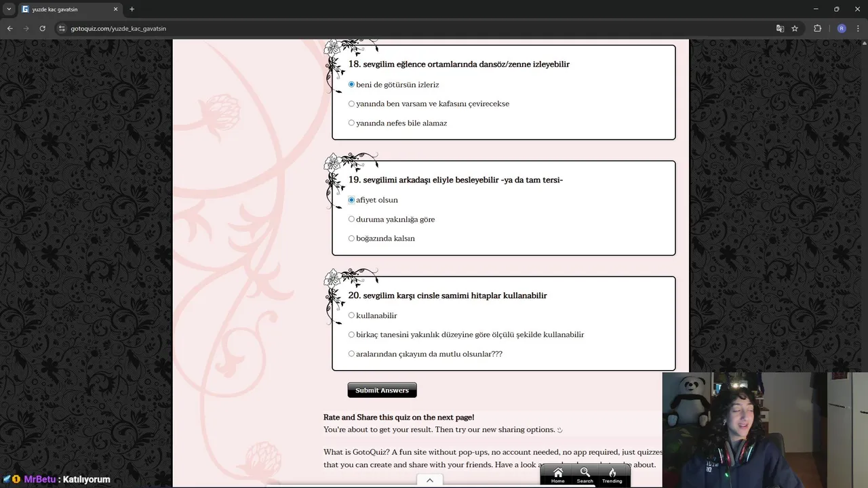This screenshot has width=868, height=488.
Task: Expand the bottom panel chevron
Action: 430,480
